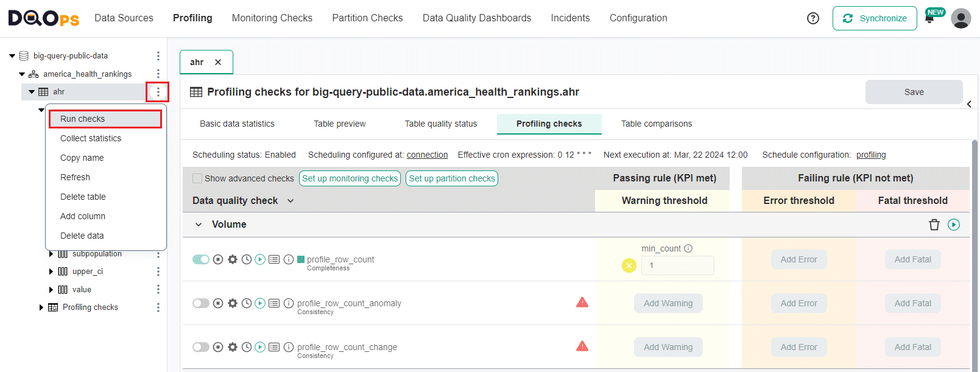Screen dimensions: 980x372
Task: Disable the profile_row_count check toggle
Action: click(201, 259)
